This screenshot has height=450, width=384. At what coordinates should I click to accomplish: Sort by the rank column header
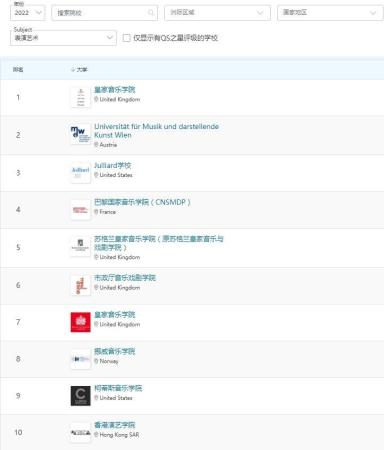tap(18, 69)
